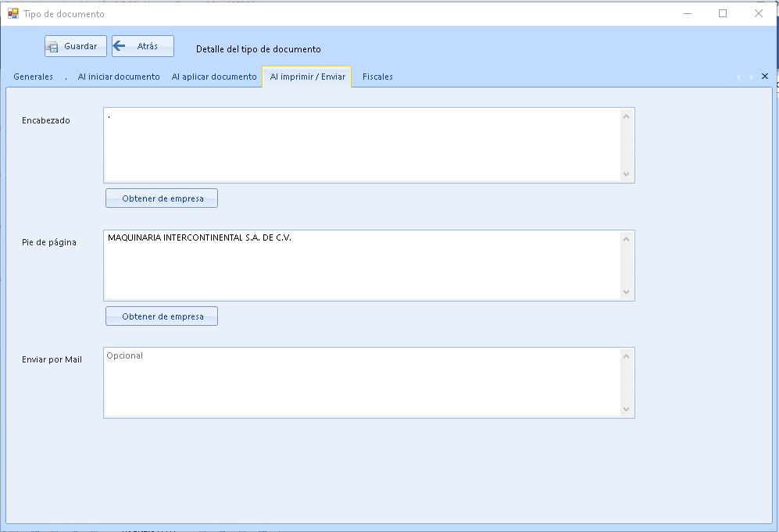Click the Enviar por Mail scrollbar down arrow
The width and height of the screenshot is (779, 532).
point(626,409)
